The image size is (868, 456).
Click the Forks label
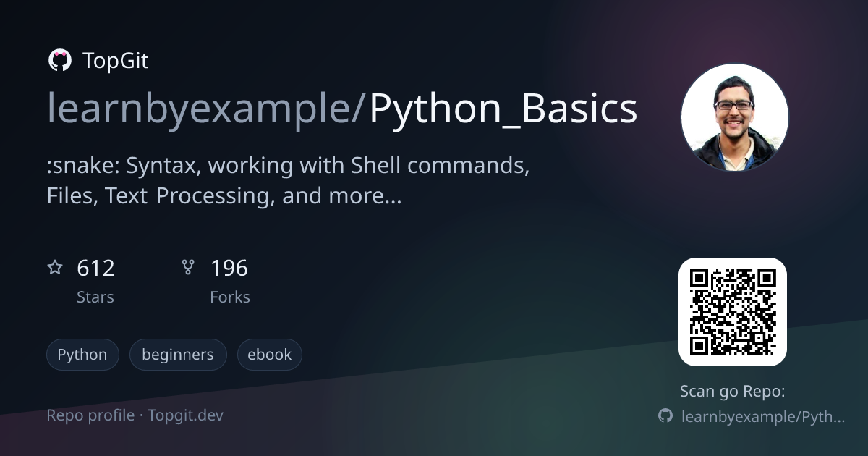click(230, 297)
